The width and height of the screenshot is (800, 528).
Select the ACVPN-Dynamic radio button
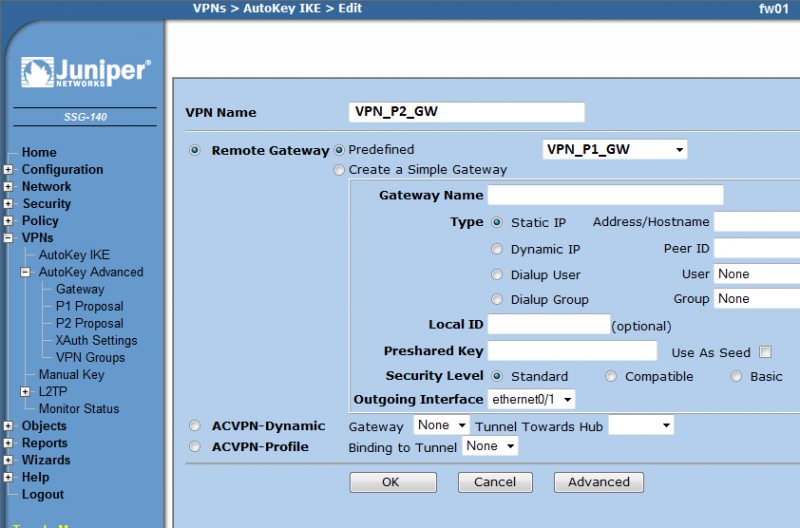point(194,425)
